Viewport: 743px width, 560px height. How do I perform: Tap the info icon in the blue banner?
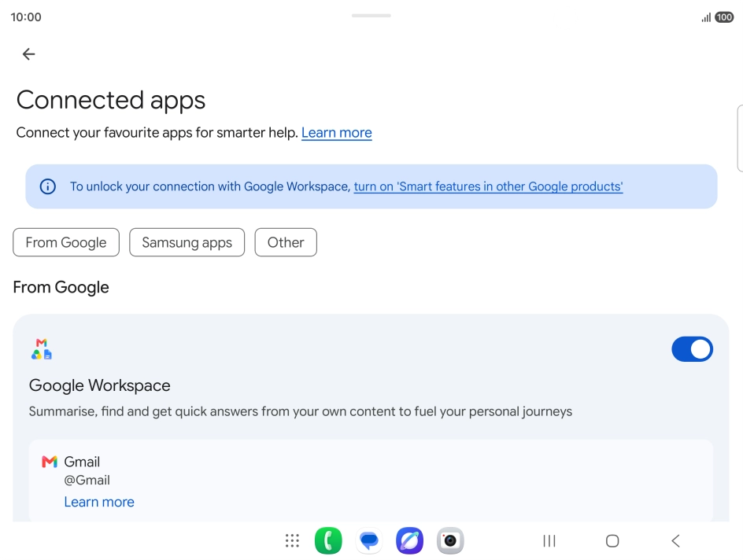[48, 186]
